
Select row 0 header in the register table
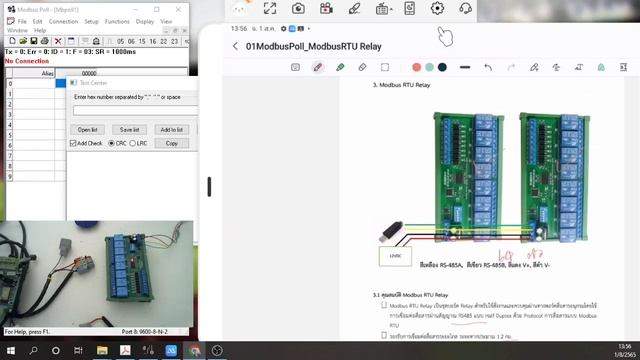point(10,83)
